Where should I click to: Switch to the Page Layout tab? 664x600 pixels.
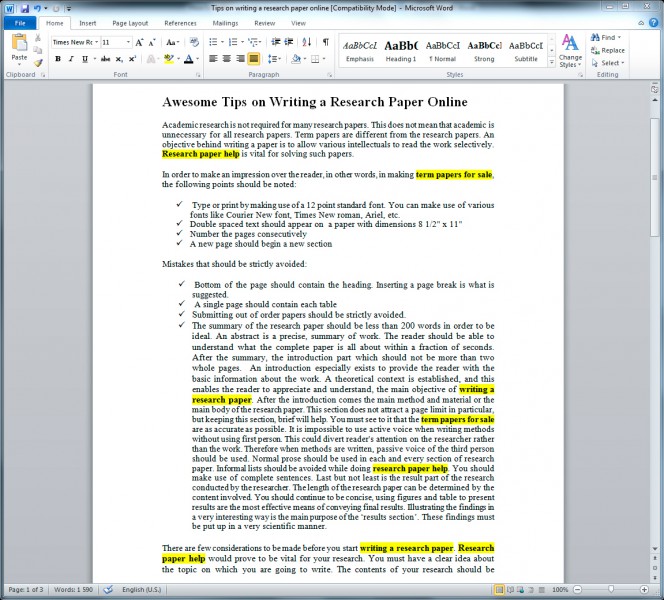click(130, 23)
